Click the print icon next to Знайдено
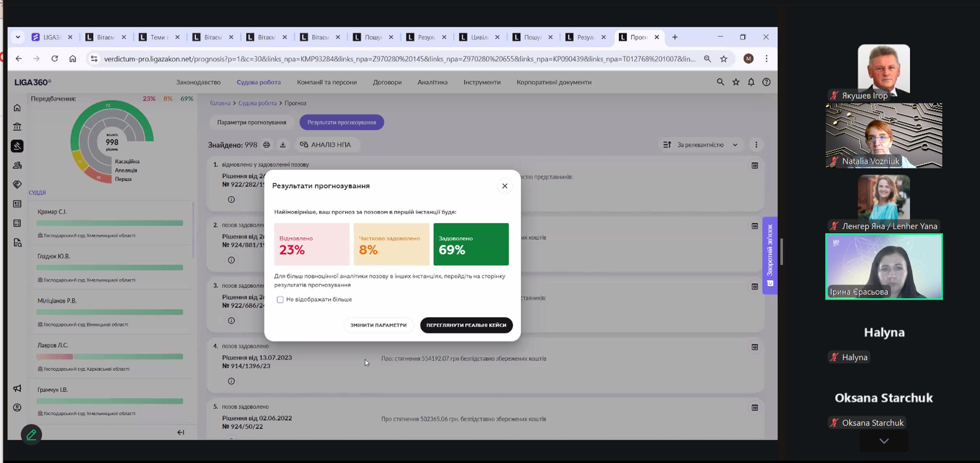This screenshot has width=980, height=463. [266, 145]
